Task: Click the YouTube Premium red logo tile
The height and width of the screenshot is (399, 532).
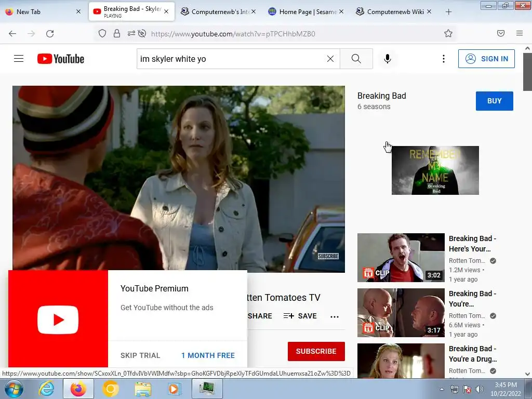Action: tap(58, 319)
